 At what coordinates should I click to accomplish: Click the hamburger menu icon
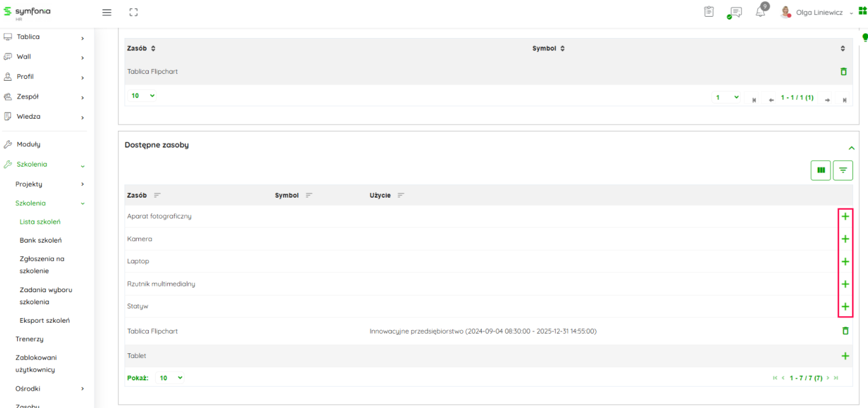(x=107, y=12)
